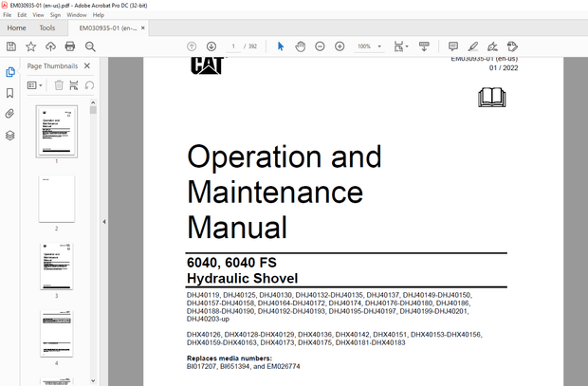
Task: Click thumbnail scrollbar up arrow
Action: pos(93,102)
